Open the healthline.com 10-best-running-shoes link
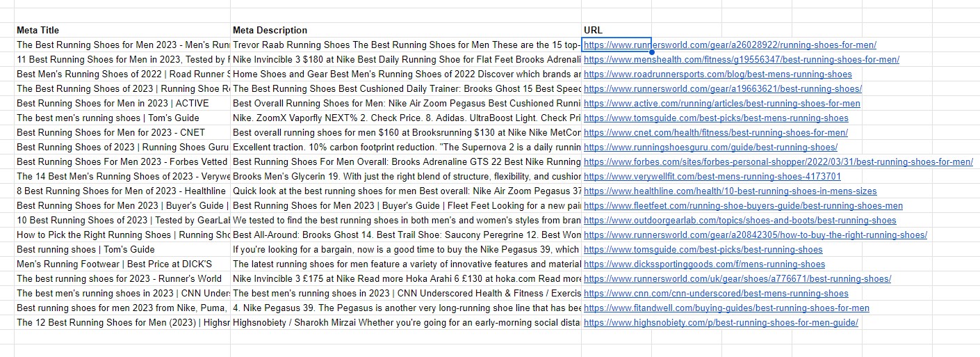 pos(730,191)
